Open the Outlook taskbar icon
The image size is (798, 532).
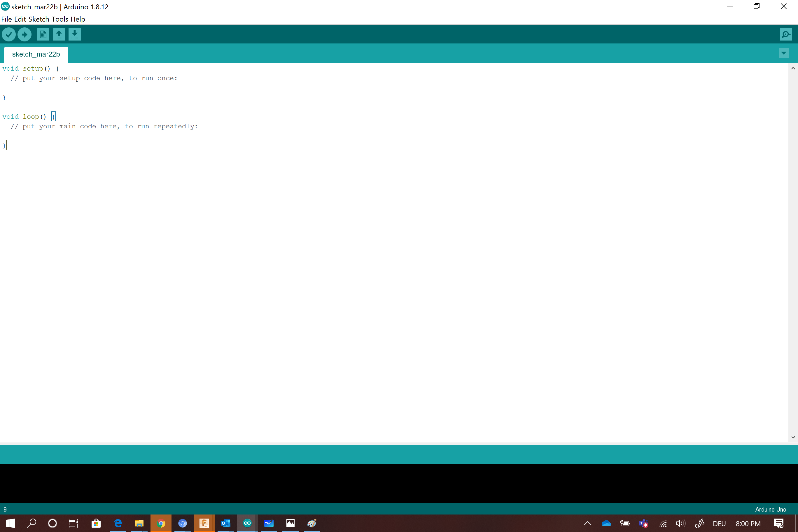pyautogui.click(x=226, y=523)
